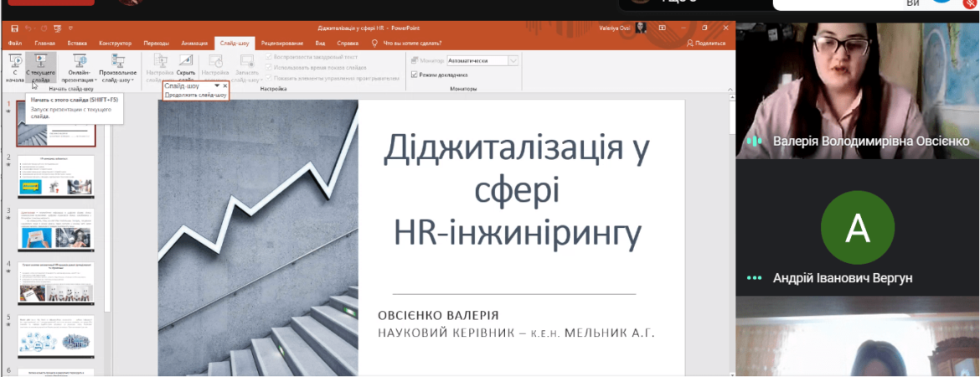Select slide 3 thumbnail

[x=55, y=229]
